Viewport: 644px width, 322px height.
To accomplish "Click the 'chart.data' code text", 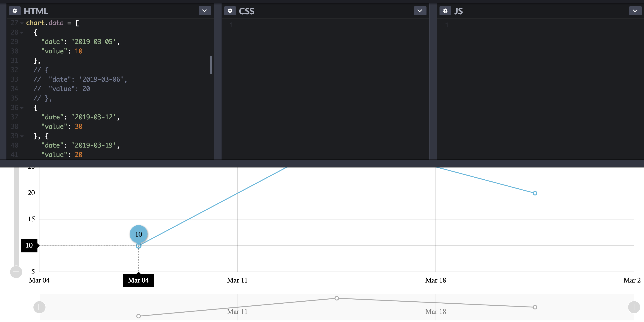I will 45,23.
